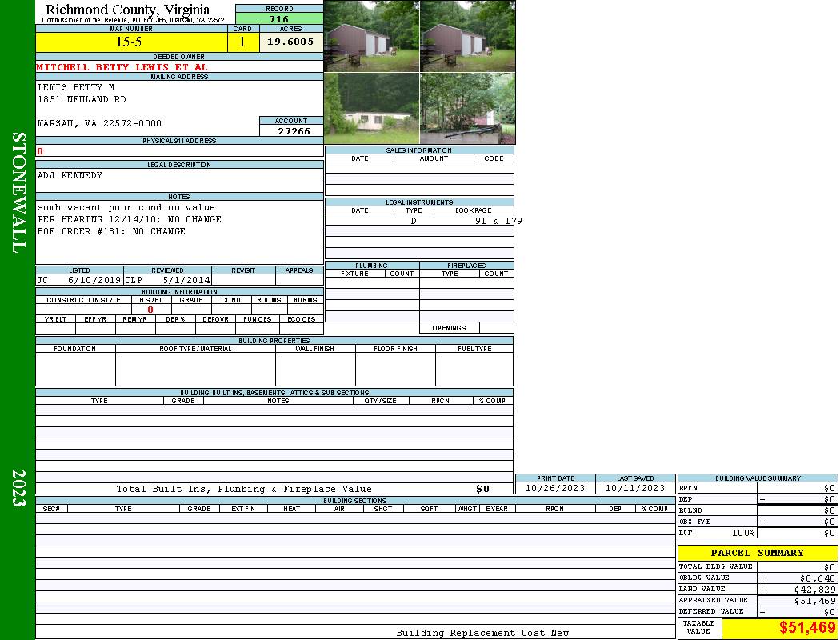Select the reviewed date 5/1/2014
840x640 pixels.
pyautogui.click(x=186, y=281)
